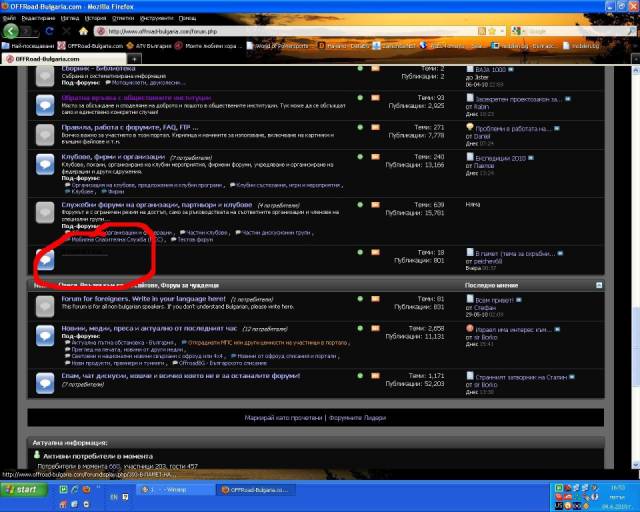Viewport: 640px width, 512px height.
Task: Open last post Експедиции 2010
Action: [x=500, y=158]
